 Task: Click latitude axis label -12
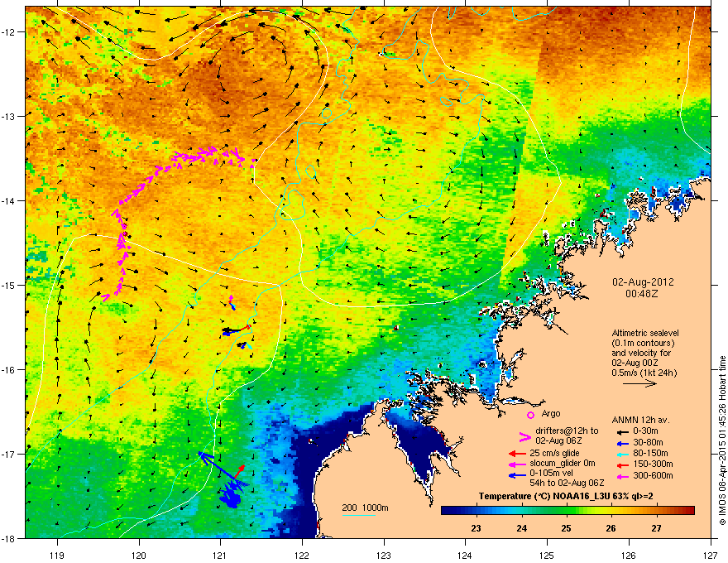point(9,32)
